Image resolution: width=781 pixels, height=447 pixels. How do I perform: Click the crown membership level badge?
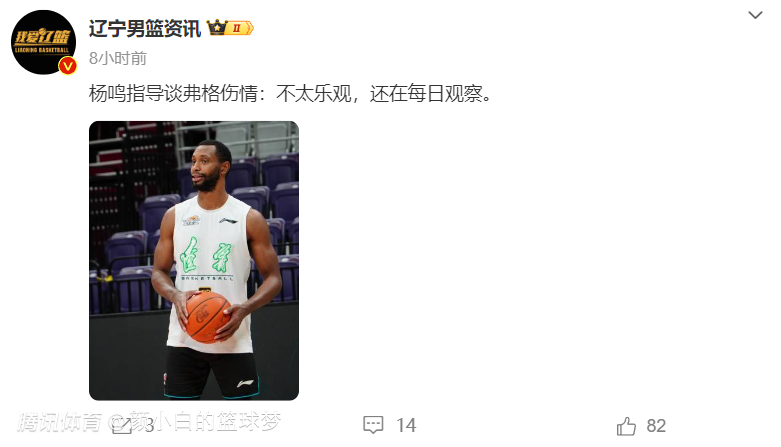coord(230,28)
